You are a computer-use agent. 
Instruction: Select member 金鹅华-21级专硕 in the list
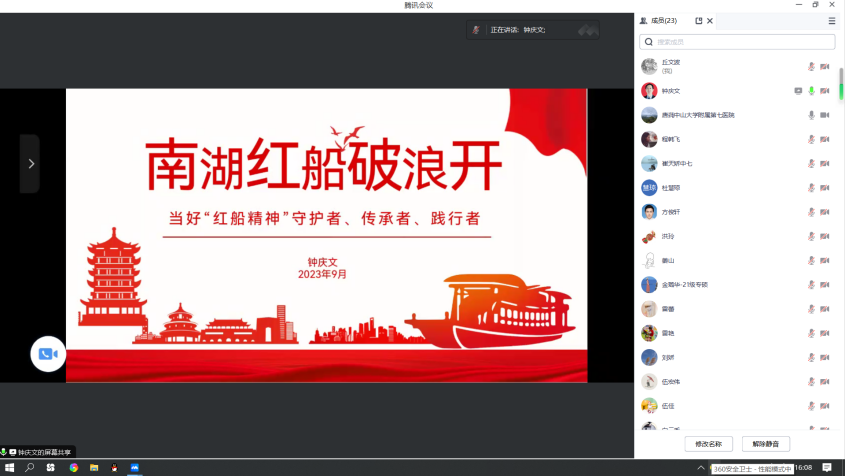[x=737, y=285]
